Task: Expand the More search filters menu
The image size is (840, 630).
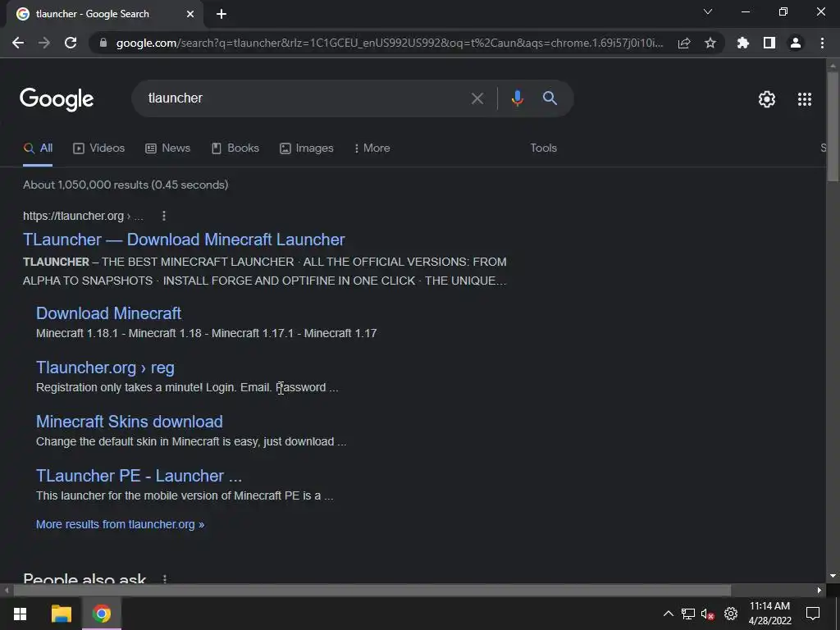Action: (x=372, y=148)
